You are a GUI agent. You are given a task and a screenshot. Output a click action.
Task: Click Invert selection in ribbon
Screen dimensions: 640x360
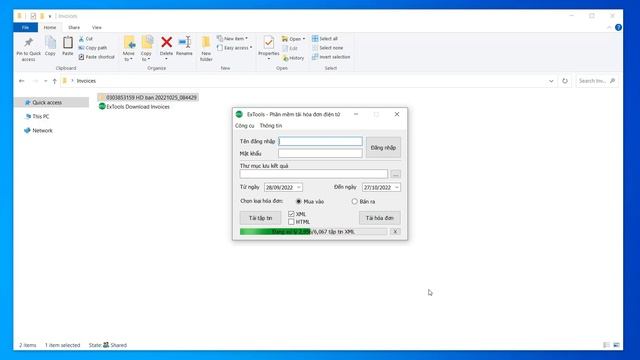331,57
